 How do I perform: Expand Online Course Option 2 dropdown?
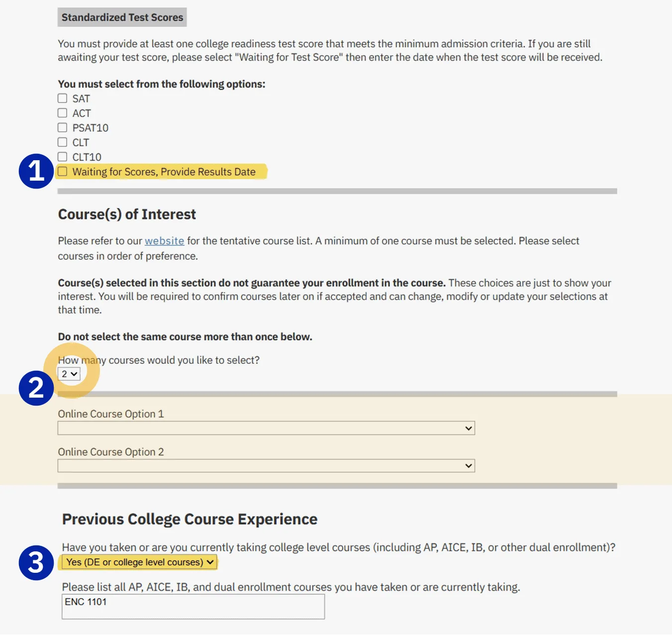(x=266, y=466)
